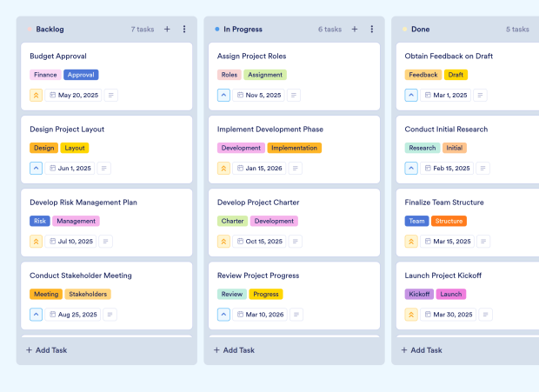Open the description icon on Implement Development Phase
The height and width of the screenshot is (392, 539).
coord(296,169)
